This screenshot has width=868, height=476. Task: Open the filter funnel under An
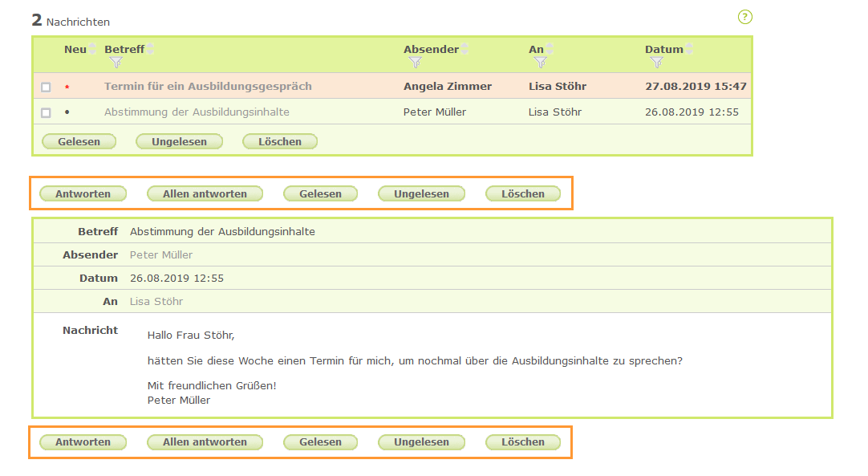(539, 62)
